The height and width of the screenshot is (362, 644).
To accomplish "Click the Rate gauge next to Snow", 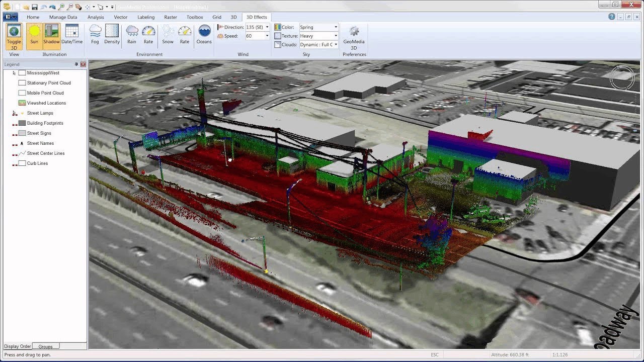I will tap(185, 35).
